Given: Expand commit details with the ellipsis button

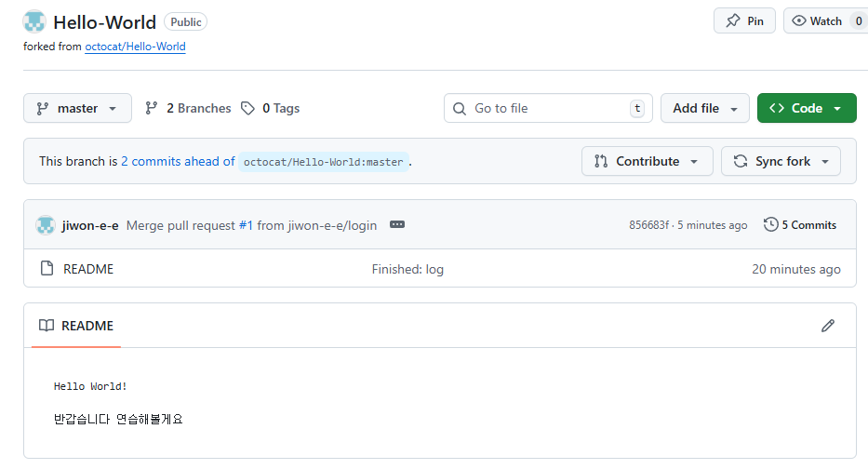Looking at the screenshot, I should [397, 224].
